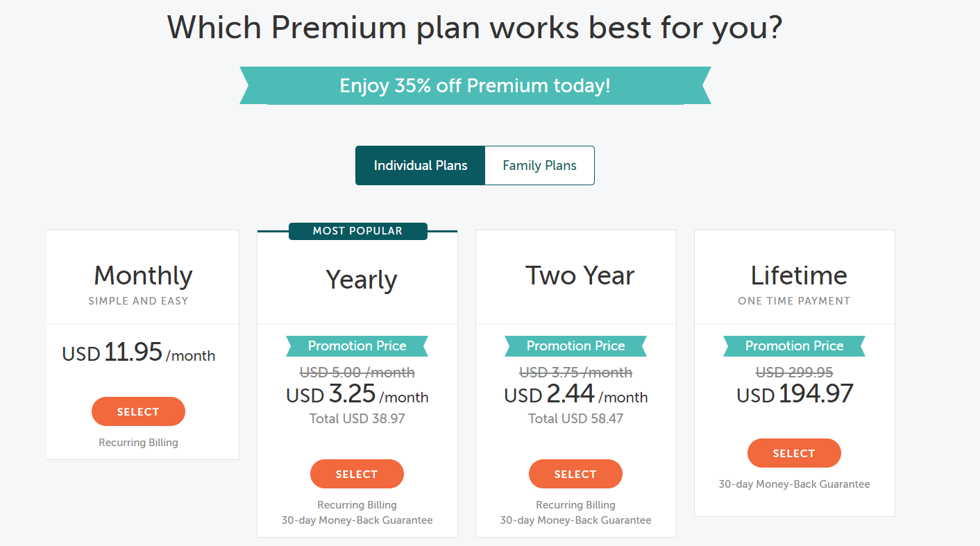Click the 35% off Premium banner
The width and height of the screenshot is (980, 546).
click(x=475, y=86)
